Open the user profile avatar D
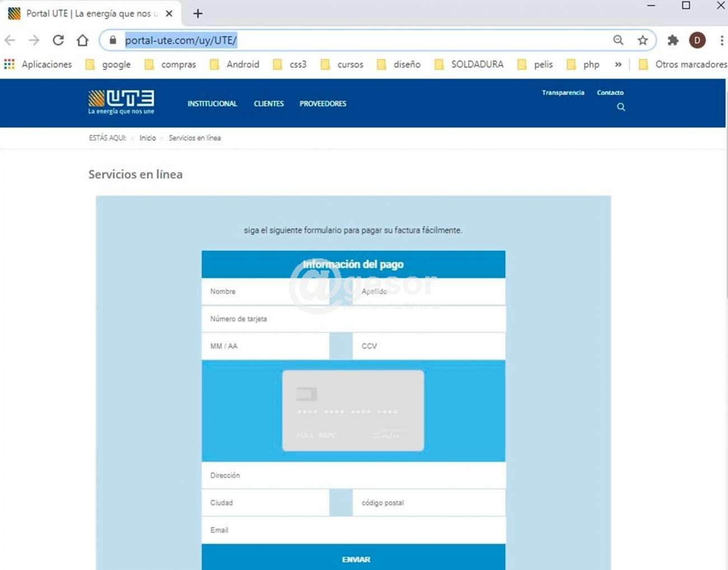The height and width of the screenshot is (570, 728). click(x=697, y=40)
